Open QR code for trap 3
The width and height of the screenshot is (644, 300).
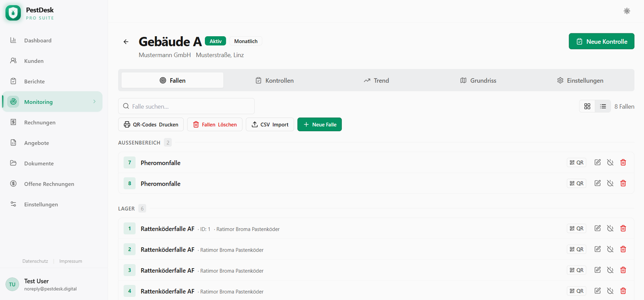[x=576, y=270]
